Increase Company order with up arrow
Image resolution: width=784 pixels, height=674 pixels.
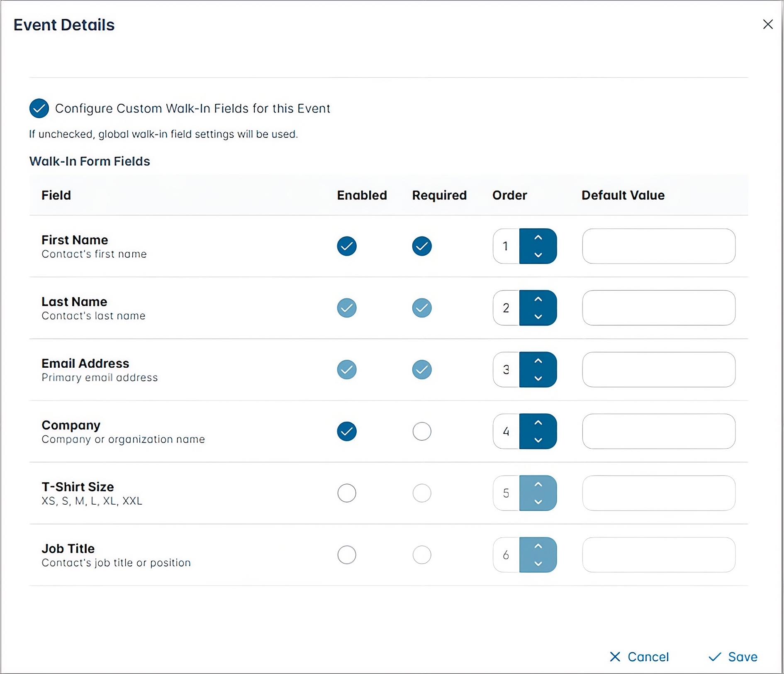(538, 422)
